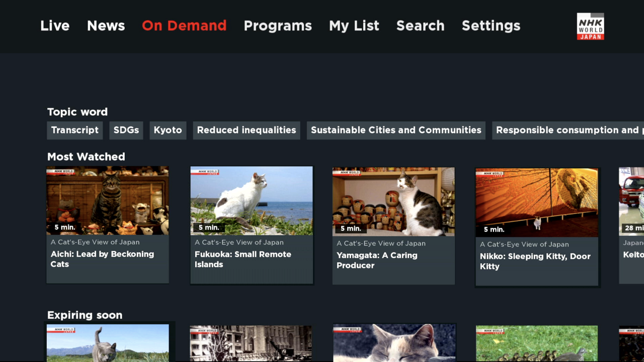The height and width of the screenshot is (362, 644).
Task: Open 'Fukuoka: Small Remote Islands'
Action: point(252,225)
